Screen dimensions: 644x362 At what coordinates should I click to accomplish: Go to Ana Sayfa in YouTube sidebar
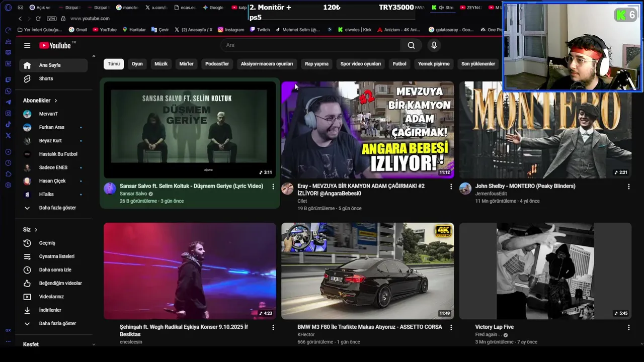[53, 65]
